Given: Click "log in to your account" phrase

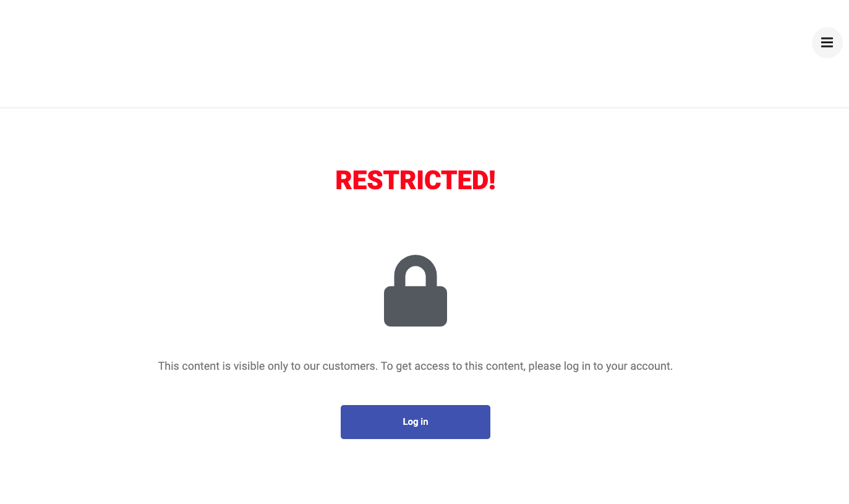Looking at the screenshot, I should tap(618, 366).
